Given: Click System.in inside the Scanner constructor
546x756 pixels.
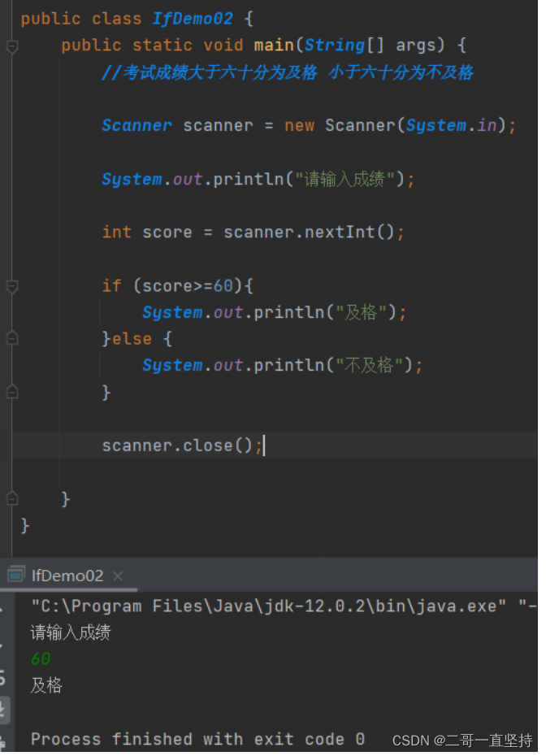Looking at the screenshot, I should [x=452, y=125].
